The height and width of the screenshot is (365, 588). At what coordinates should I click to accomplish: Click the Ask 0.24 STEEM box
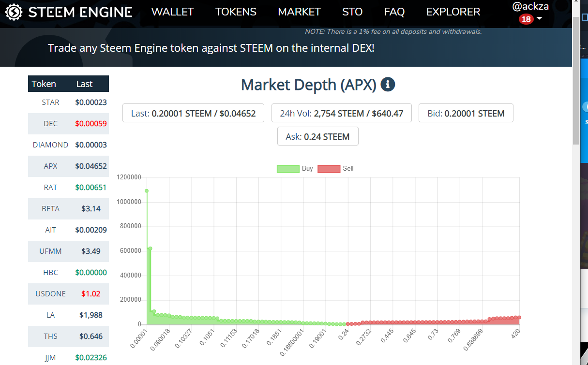pyautogui.click(x=318, y=136)
